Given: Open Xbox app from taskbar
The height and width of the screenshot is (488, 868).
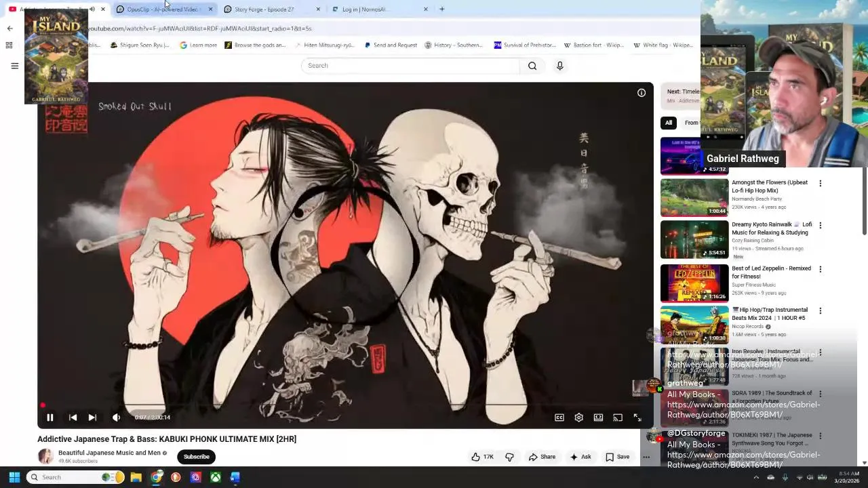Looking at the screenshot, I should pyautogui.click(x=215, y=477).
